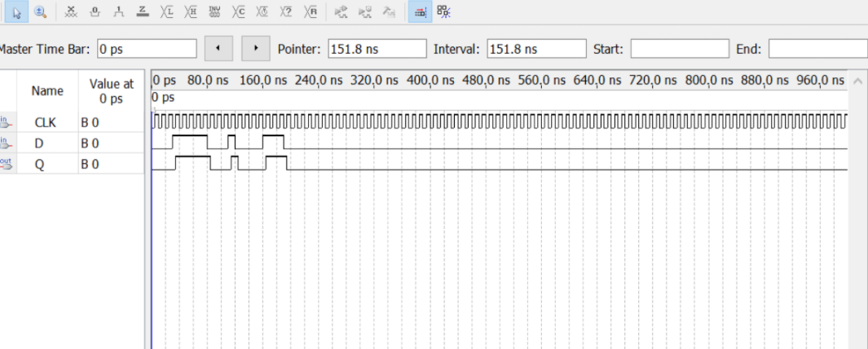Screen dimensions: 868x349
Task: Click the 480.0 ns ruler mark
Action: click(x=486, y=81)
